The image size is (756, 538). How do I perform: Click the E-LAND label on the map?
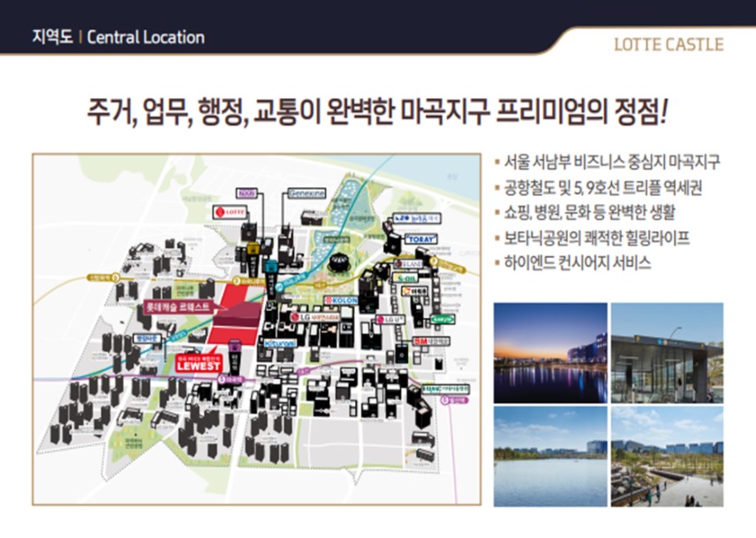[x=408, y=263]
